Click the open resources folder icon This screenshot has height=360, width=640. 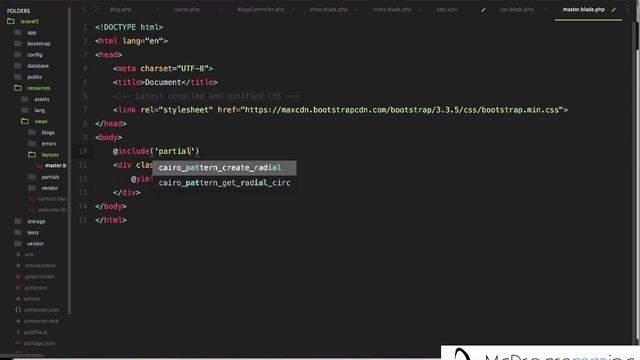[18, 88]
